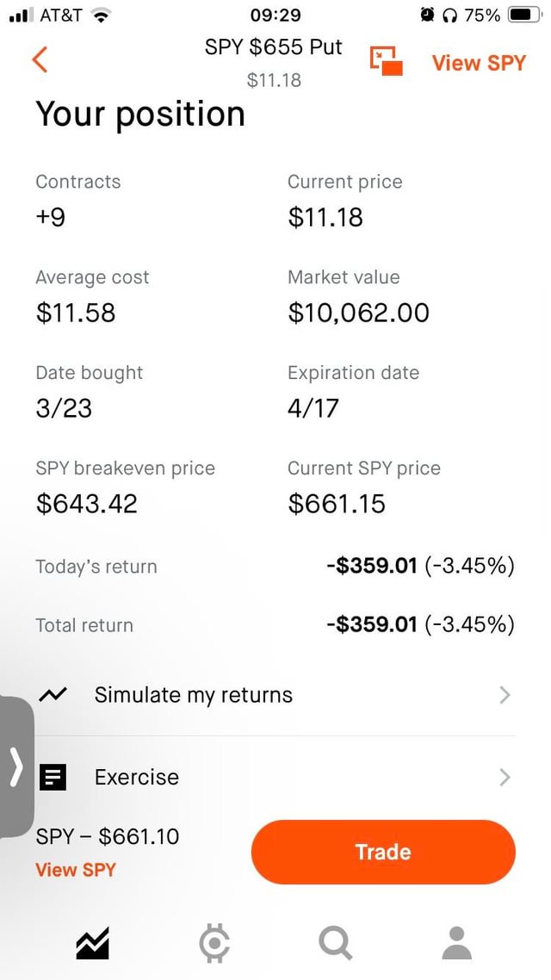Tap View SPY link near bottom

(x=76, y=870)
